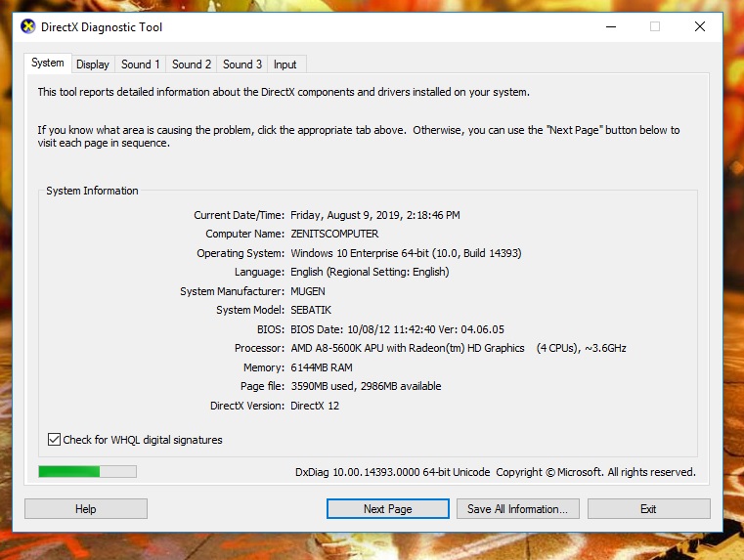Open the Sound 2 tab

(x=192, y=65)
